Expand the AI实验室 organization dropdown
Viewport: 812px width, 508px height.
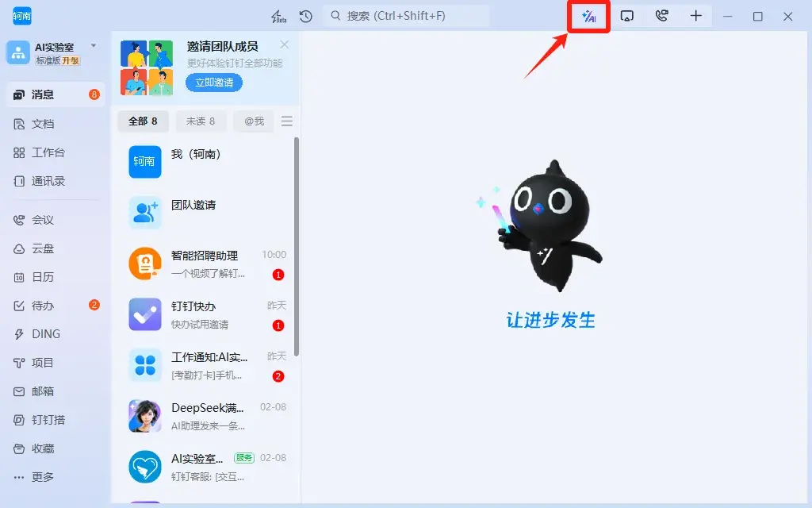pyautogui.click(x=94, y=45)
